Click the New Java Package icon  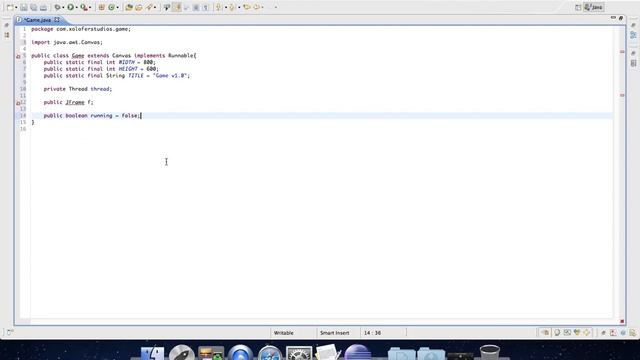coord(102,7)
